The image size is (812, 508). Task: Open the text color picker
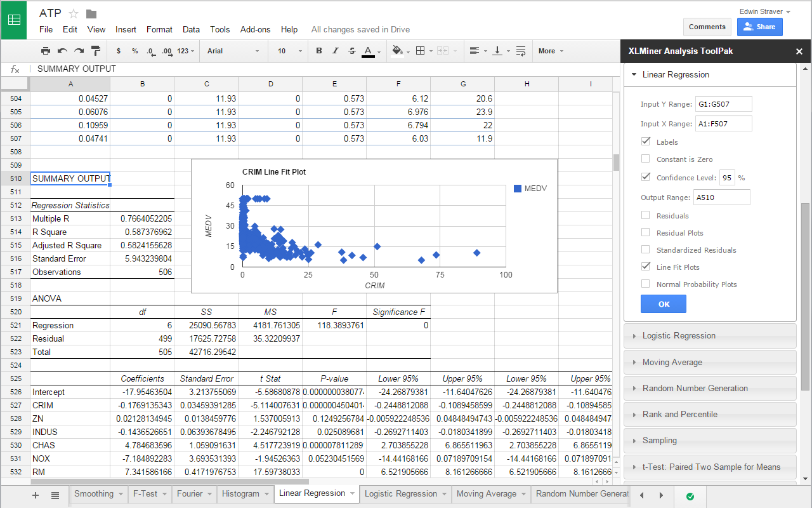pyautogui.click(x=368, y=51)
